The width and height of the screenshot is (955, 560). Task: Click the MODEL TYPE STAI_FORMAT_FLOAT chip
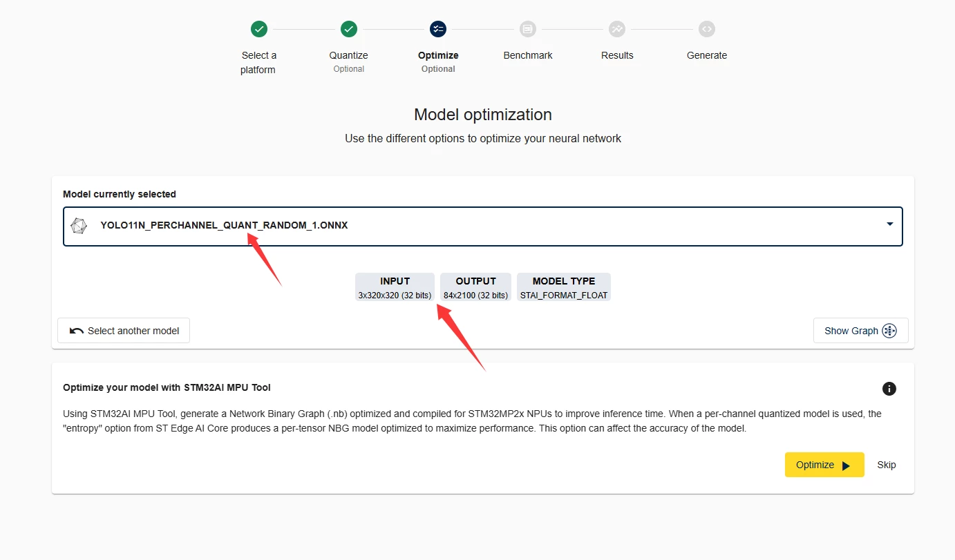[564, 287]
